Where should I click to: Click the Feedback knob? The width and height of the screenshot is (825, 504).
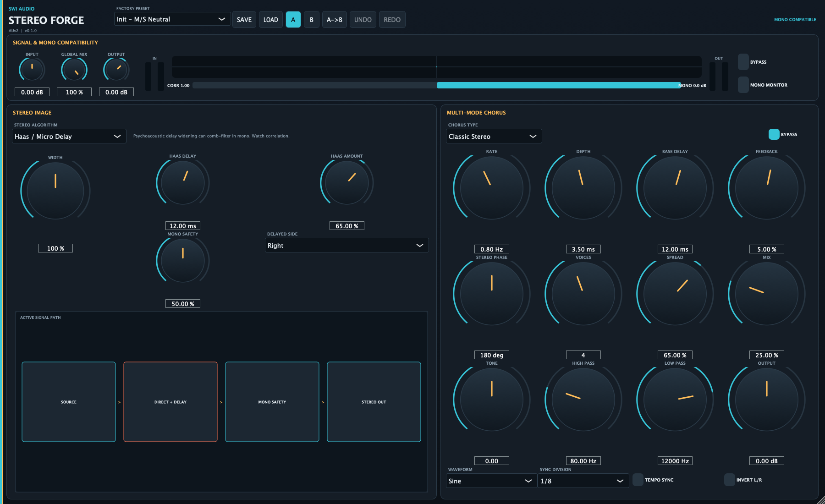click(x=767, y=188)
